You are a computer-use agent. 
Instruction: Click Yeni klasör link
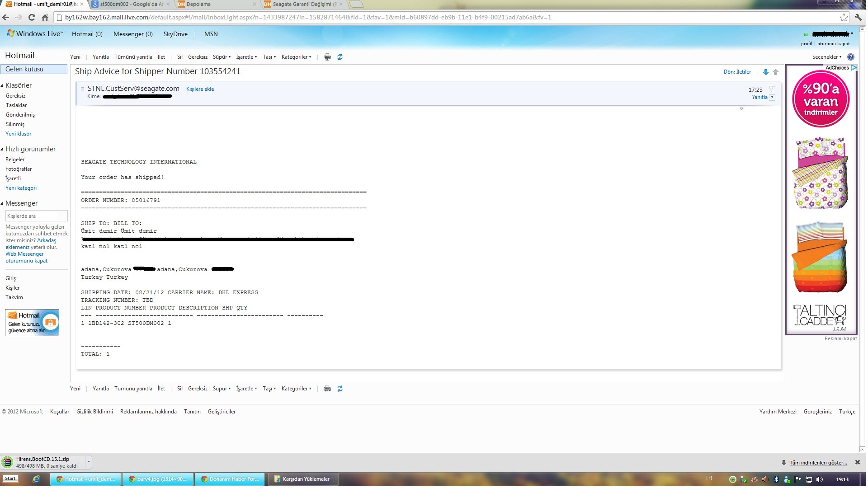tap(19, 134)
